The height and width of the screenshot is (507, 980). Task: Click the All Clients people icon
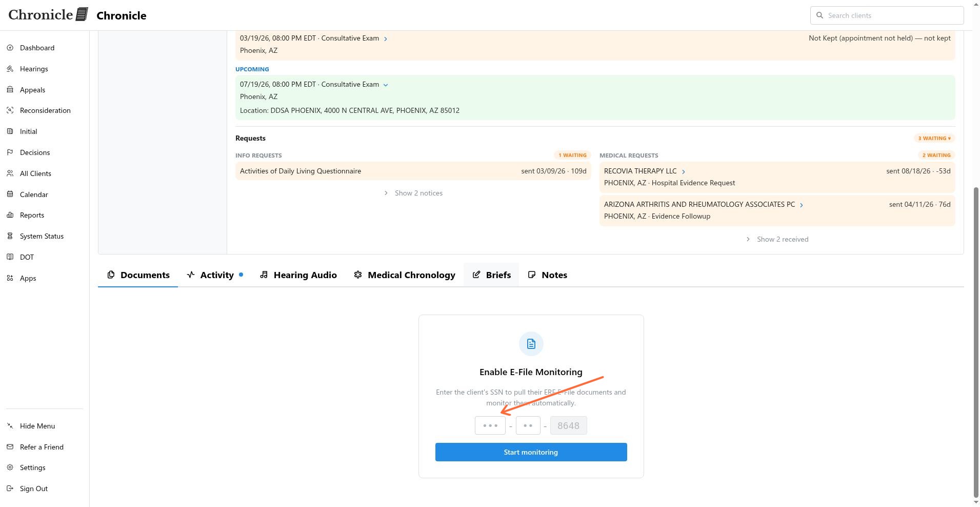tap(10, 173)
